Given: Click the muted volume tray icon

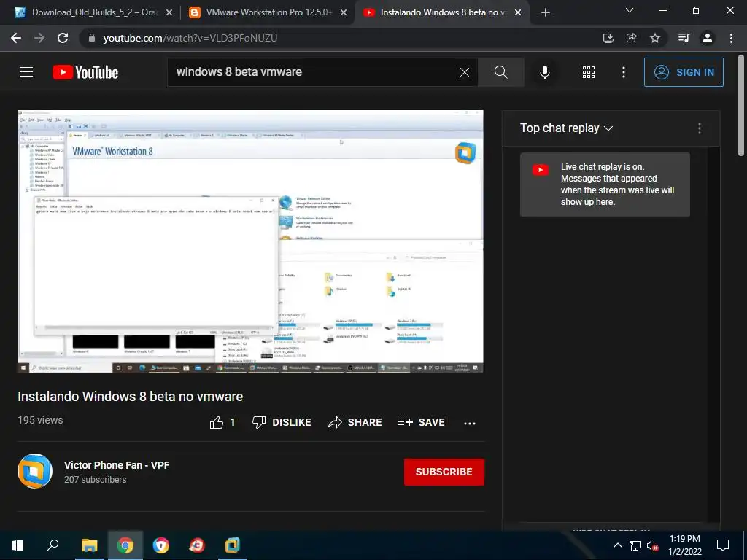Looking at the screenshot, I should [652, 545].
